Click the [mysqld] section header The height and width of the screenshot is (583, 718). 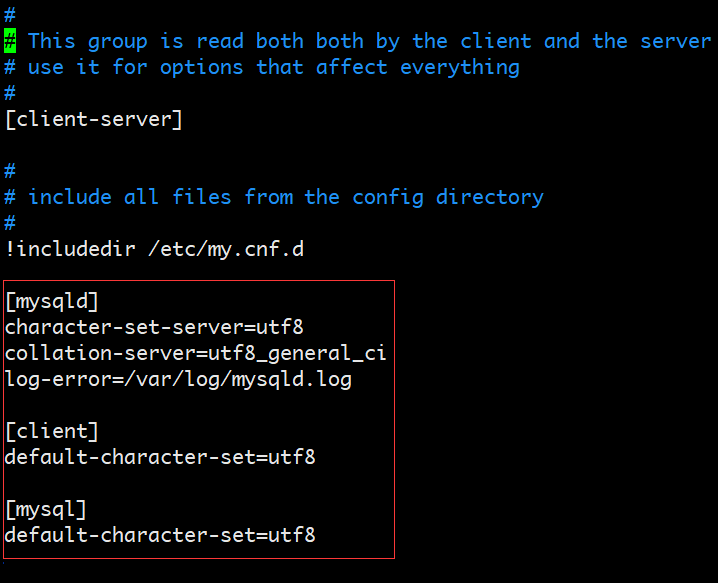tap(52, 301)
